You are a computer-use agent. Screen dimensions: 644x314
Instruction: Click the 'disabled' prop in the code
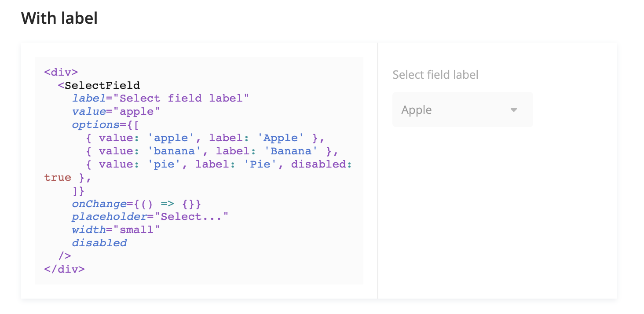coord(99,243)
